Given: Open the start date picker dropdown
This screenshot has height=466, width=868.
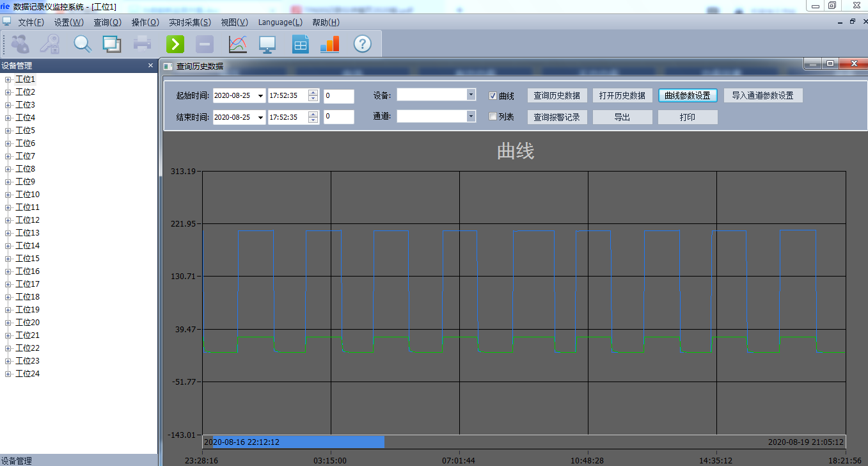Looking at the screenshot, I should pos(260,96).
